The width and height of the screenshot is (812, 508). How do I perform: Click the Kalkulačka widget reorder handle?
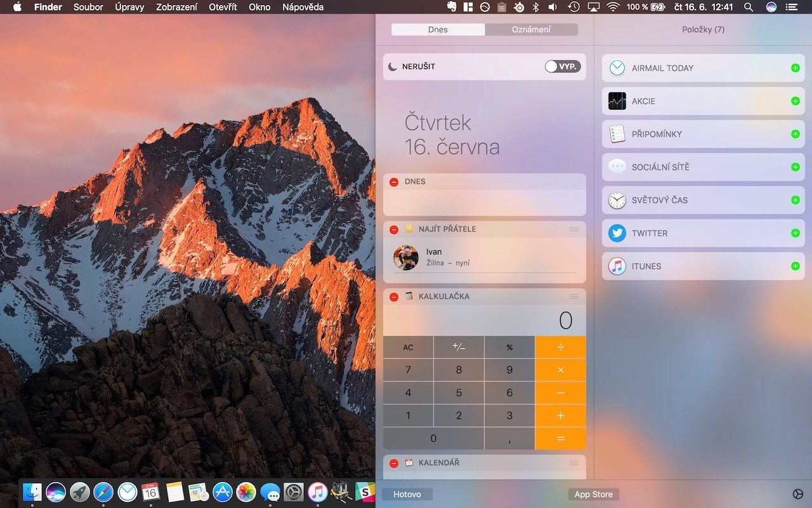(x=574, y=297)
